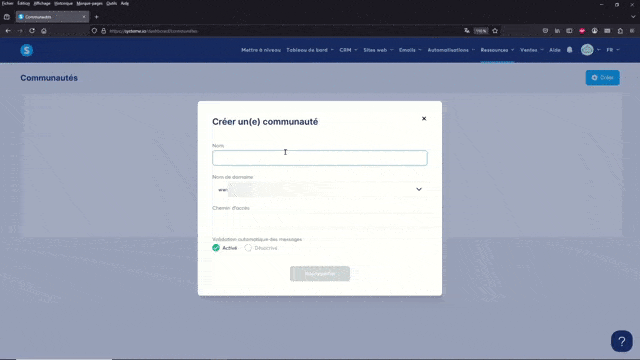This screenshot has height=360, width=640.
Task: Open the extensions puzzle icon
Action: coord(620,31)
